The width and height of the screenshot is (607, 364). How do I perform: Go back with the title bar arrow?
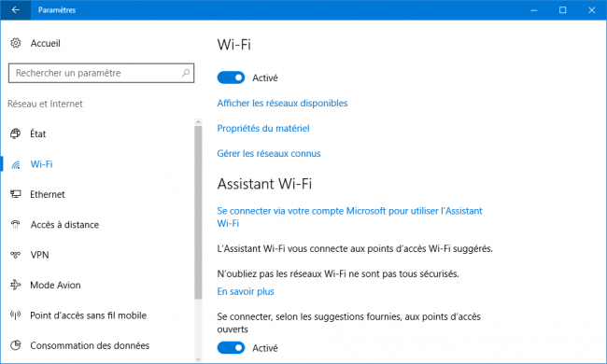tap(16, 10)
